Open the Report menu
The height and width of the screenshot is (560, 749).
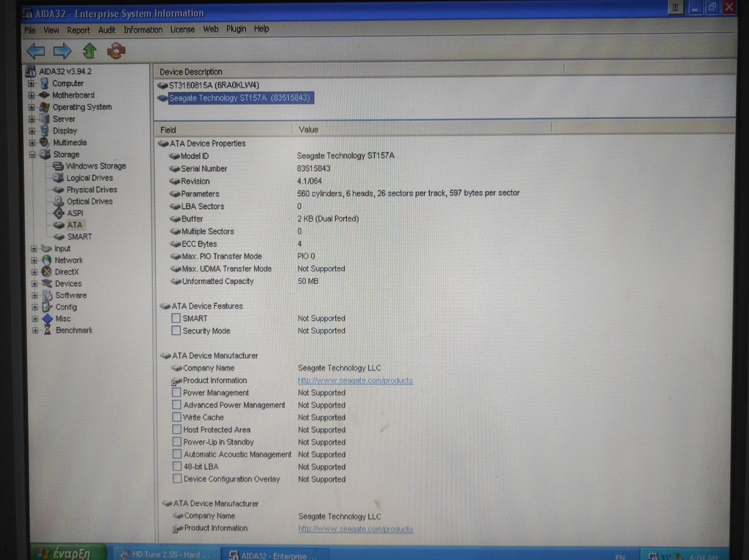[78, 30]
